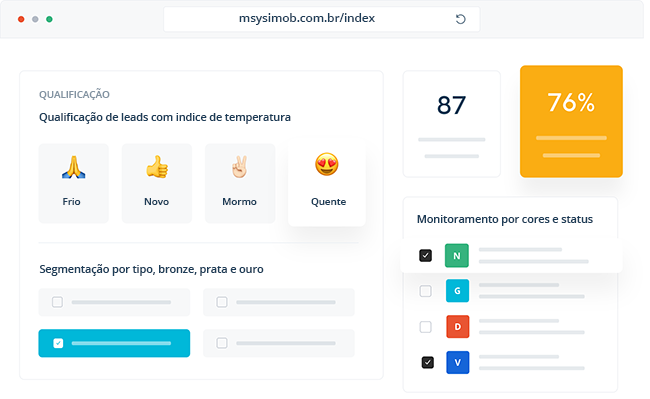Screen dimensions: 650x399
Task: Select the Mormo victory hand emoji
Action: 240,167
